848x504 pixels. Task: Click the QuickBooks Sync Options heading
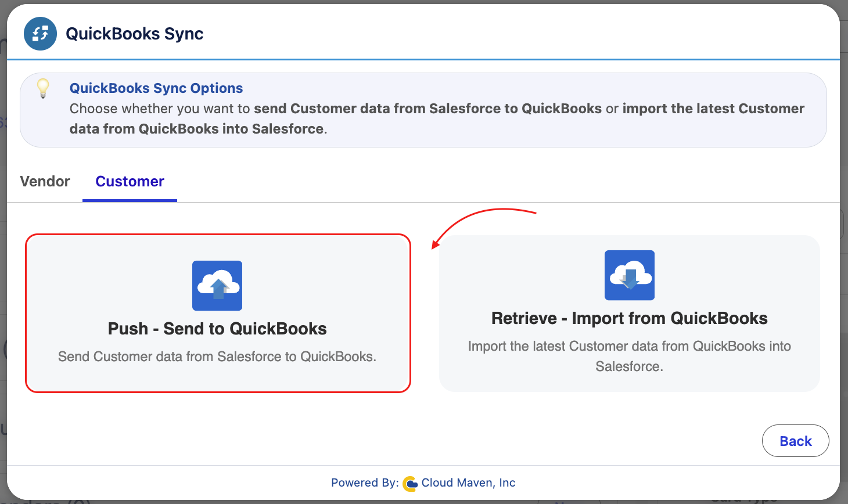156,88
